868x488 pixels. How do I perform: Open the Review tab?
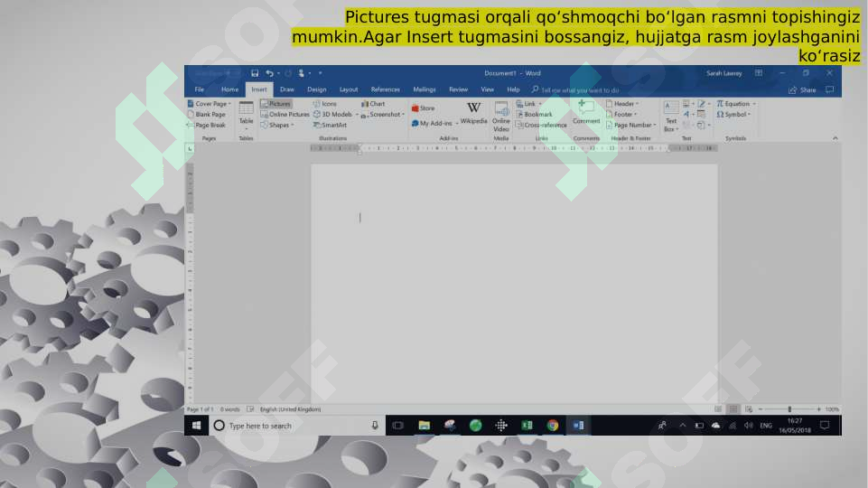tap(458, 89)
